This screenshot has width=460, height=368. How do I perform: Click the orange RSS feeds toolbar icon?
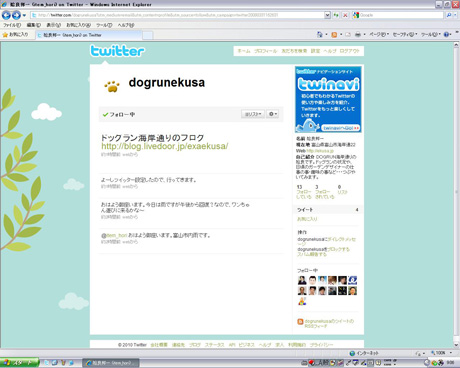click(334, 34)
